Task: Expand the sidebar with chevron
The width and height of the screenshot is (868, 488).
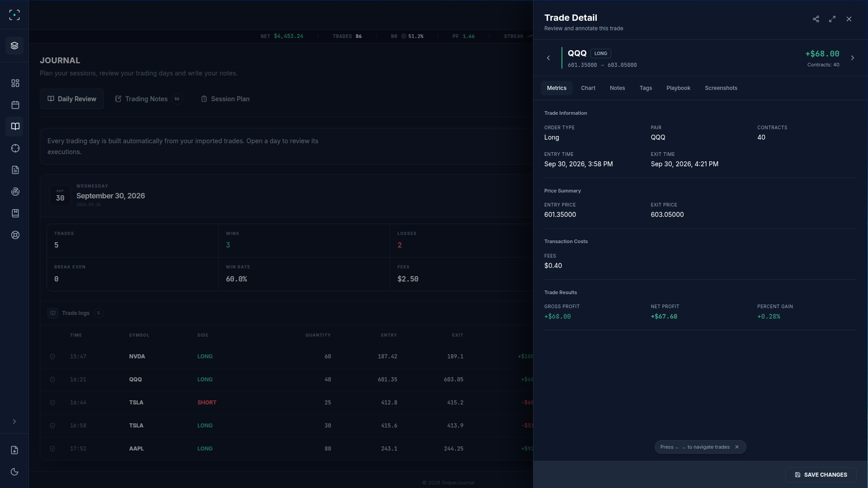Action: [x=14, y=422]
